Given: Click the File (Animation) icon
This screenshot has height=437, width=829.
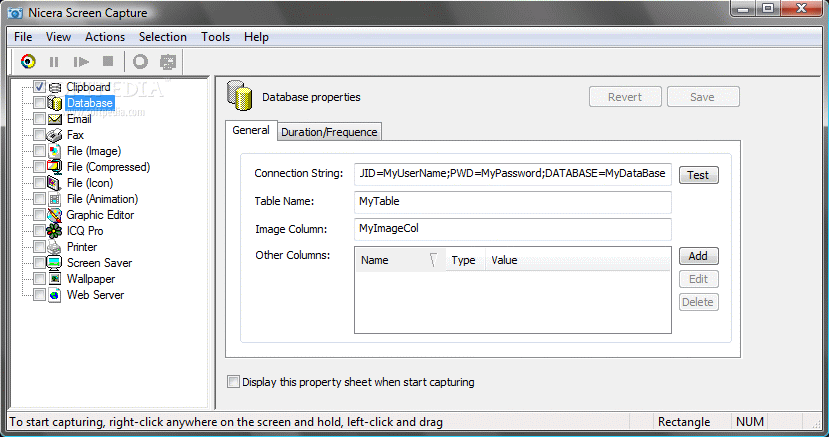Looking at the screenshot, I should (55, 199).
